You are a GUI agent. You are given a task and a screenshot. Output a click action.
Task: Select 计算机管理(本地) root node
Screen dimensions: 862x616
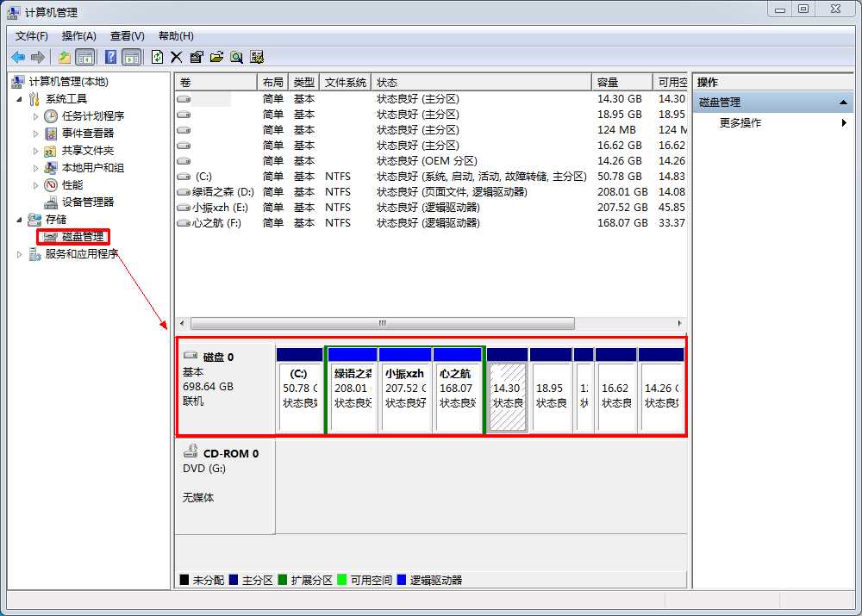click(68, 82)
